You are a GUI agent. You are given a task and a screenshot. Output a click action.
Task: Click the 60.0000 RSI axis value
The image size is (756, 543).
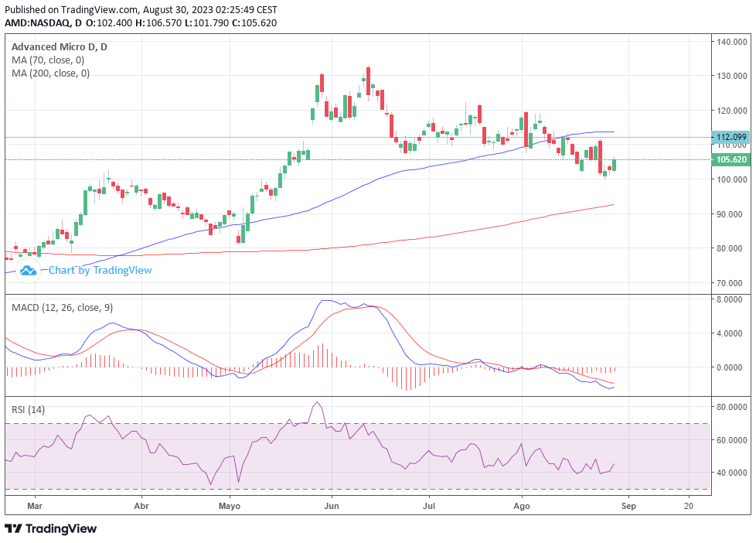pos(732,440)
